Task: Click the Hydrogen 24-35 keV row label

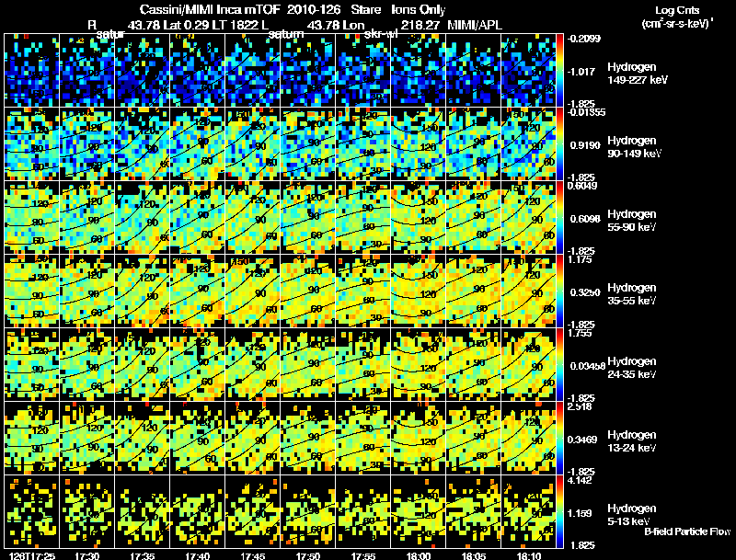Action: [x=631, y=368]
